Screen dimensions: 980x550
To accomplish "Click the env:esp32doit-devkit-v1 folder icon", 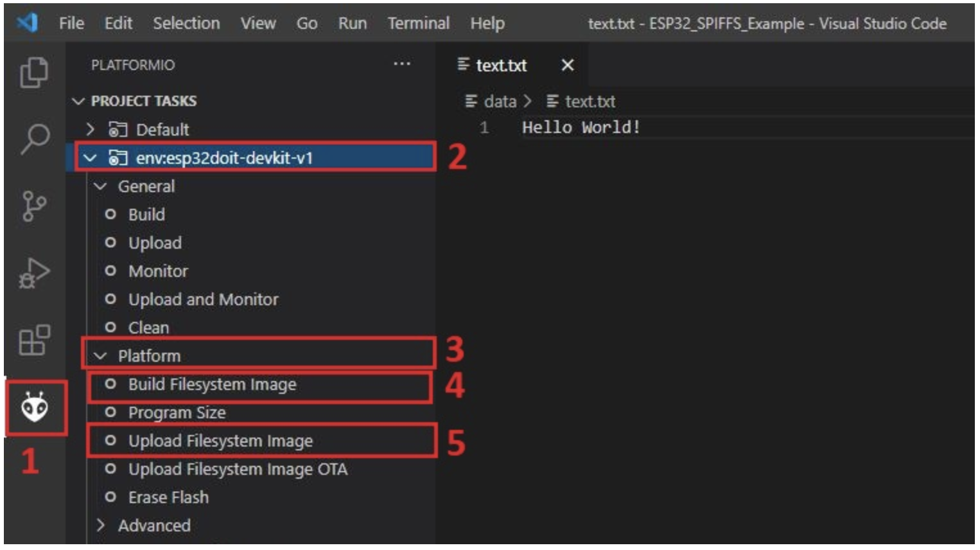I will coord(118,158).
